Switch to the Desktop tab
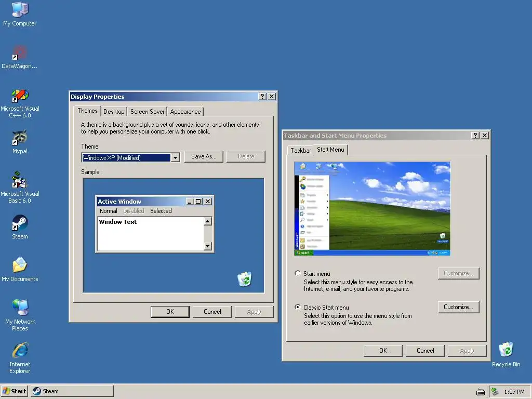532x399 pixels. [x=114, y=112]
